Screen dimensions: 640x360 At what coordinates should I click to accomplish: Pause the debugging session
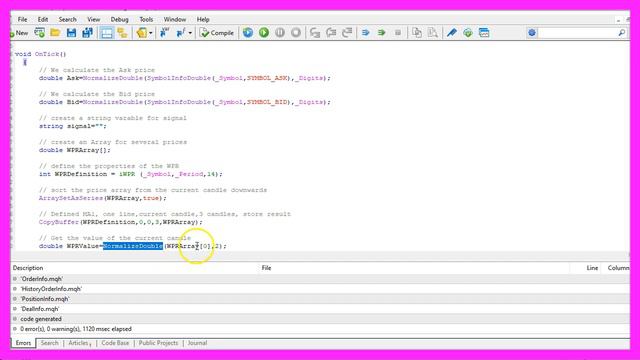(x=280, y=33)
